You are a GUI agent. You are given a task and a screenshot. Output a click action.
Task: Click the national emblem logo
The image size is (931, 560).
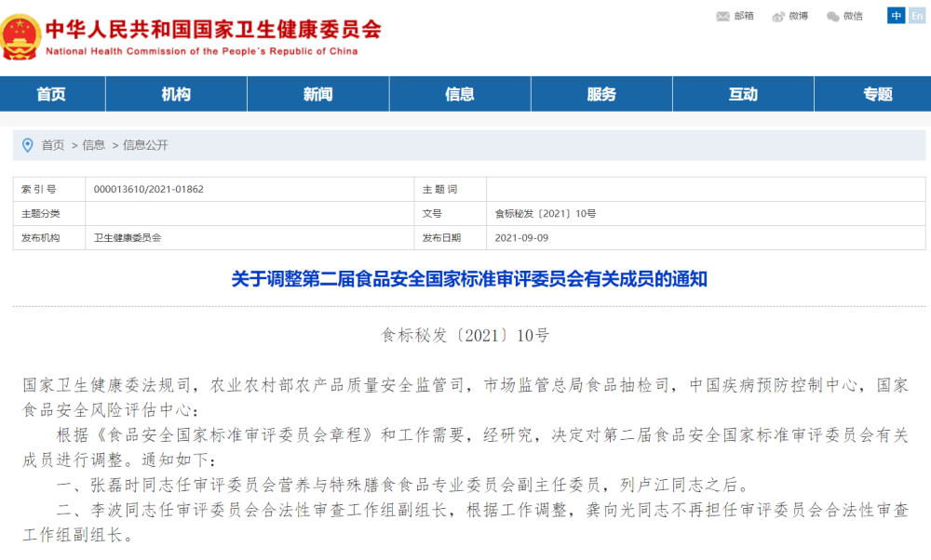20,37
